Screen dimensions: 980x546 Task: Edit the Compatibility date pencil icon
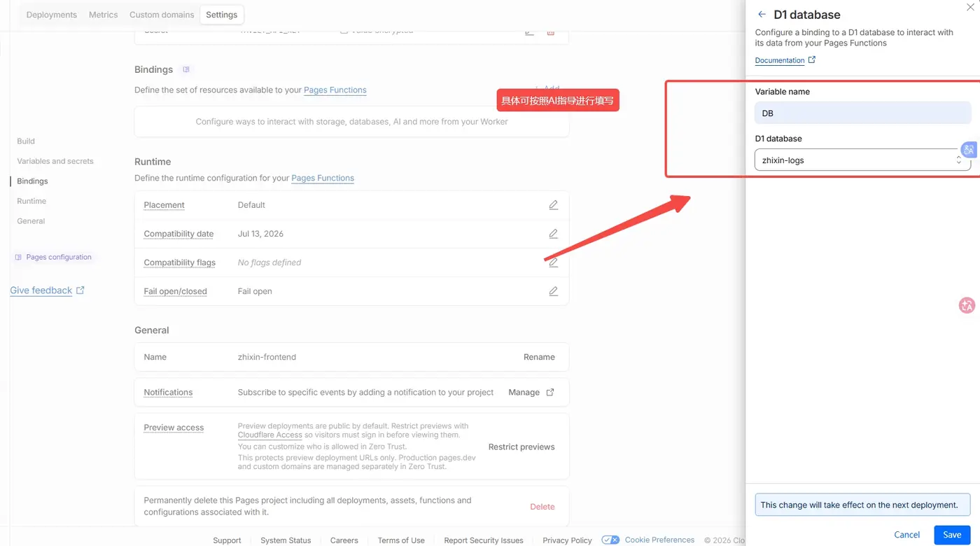(x=553, y=234)
